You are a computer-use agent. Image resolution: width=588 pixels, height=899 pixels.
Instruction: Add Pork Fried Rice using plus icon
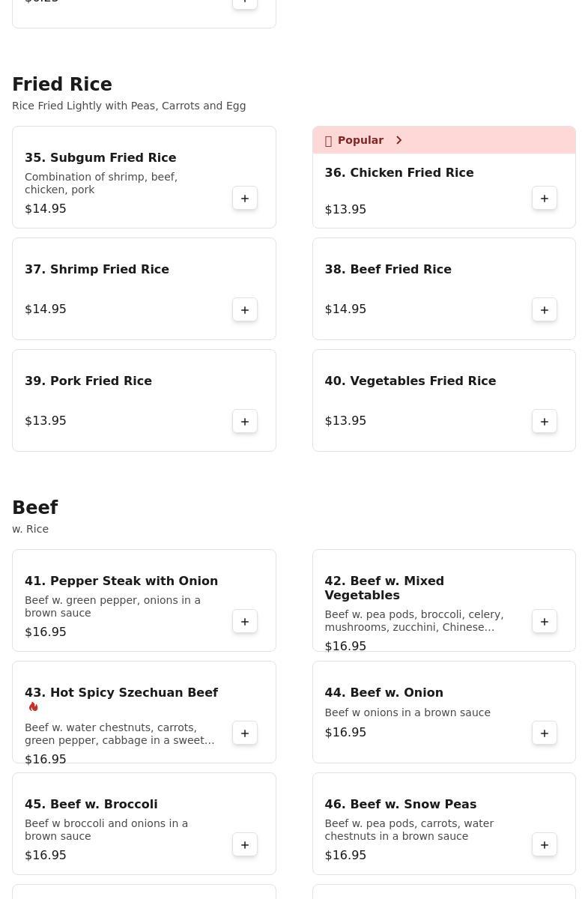[245, 422]
